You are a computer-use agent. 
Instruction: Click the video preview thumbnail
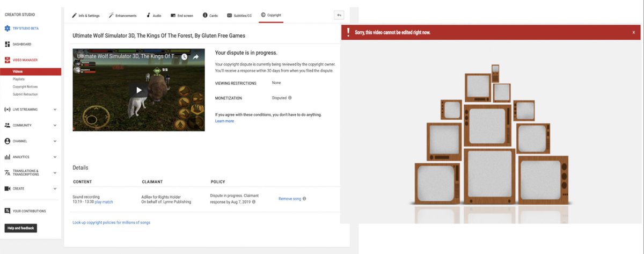click(x=138, y=90)
